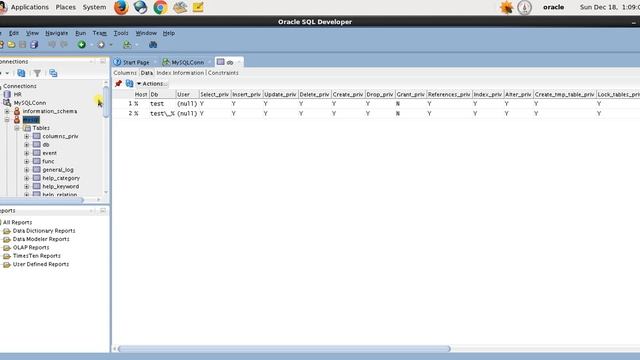Screen dimensions: 640x360
Task: Expand the db table node
Action: [x=27, y=145]
